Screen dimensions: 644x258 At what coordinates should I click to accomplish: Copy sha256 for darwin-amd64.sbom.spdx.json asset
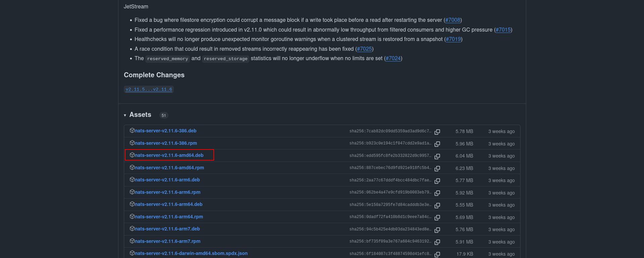point(437,254)
